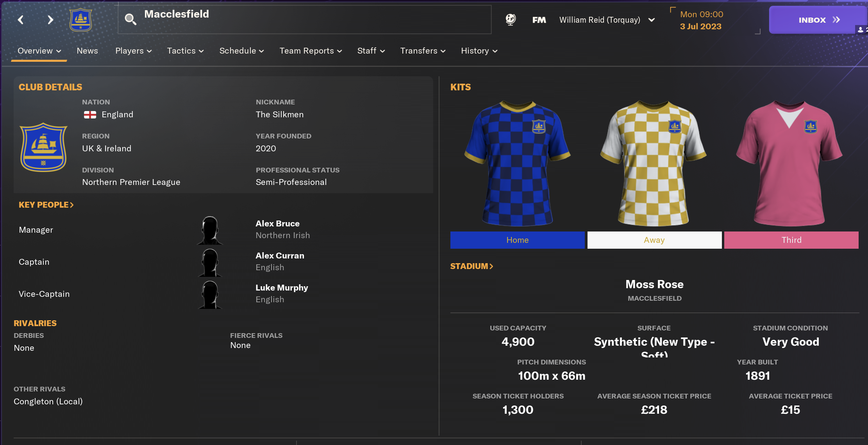Open Alex Curran's silhouette portrait
The image size is (868, 445).
pos(210,262)
